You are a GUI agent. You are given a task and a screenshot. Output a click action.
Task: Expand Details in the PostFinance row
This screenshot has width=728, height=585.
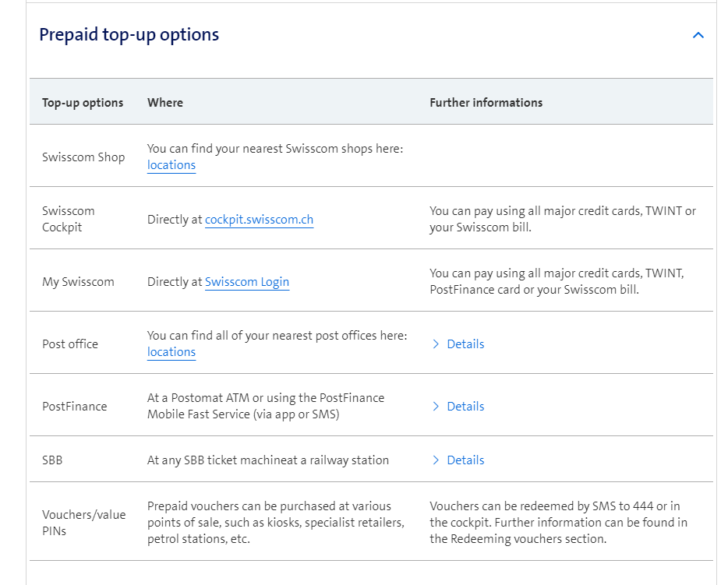coord(465,407)
